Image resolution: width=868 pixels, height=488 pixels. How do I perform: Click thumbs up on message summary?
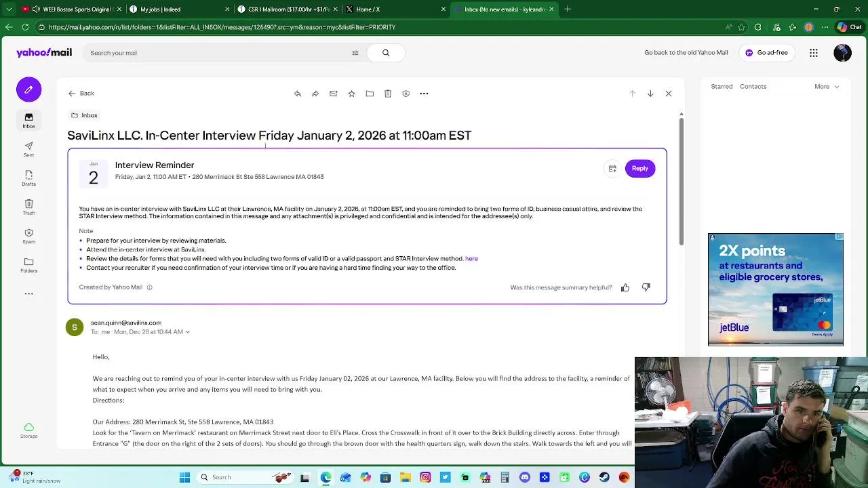[625, 287]
